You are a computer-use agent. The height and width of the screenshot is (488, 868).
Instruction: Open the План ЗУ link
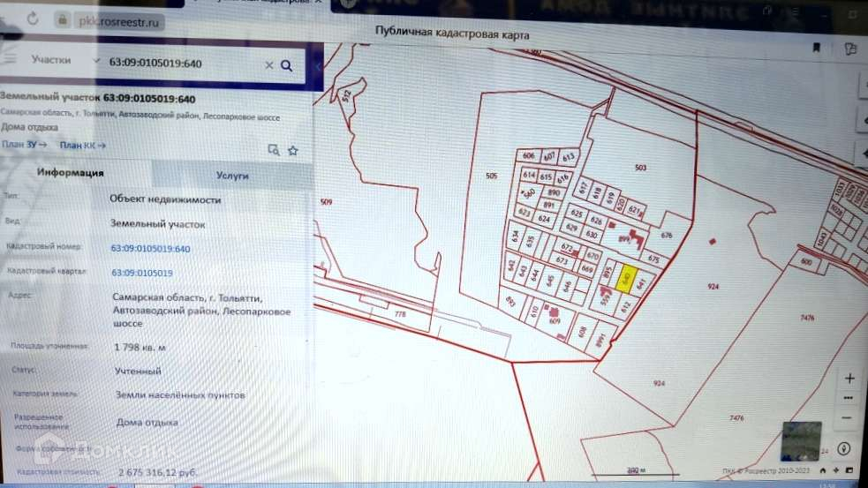coord(24,145)
